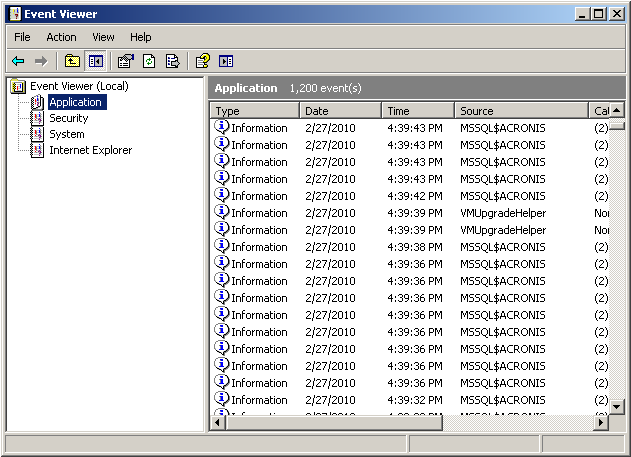Click the Help toolbar icon
The image size is (631, 457).
point(202,61)
